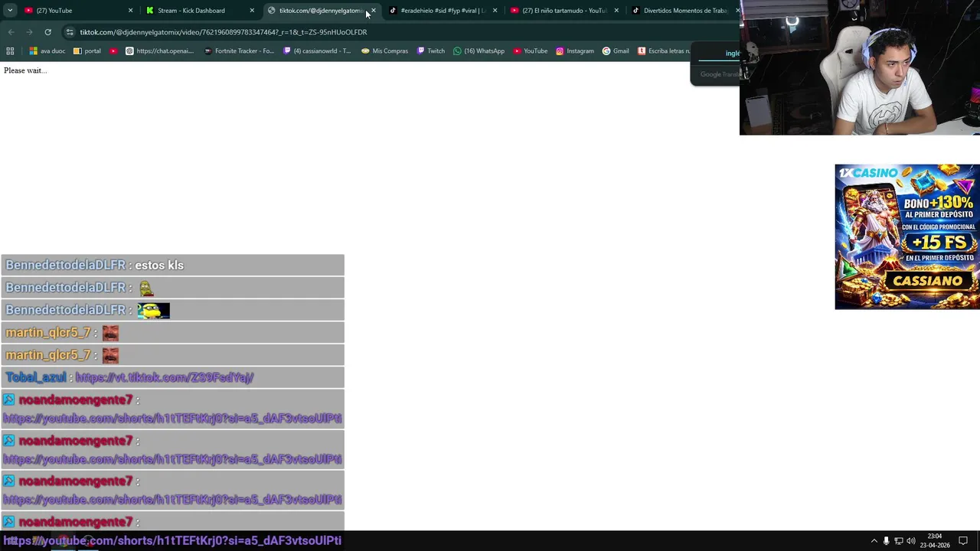Image resolution: width=980 pixels, height=551 pixels.
Task: Go forward one page
Action: point(29,32)
